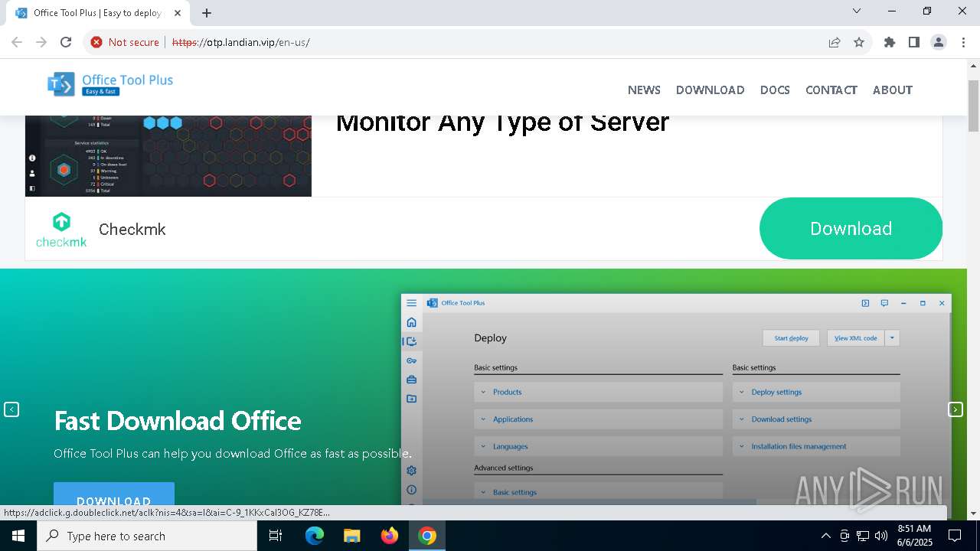Reload the current page
The image size is (980, 551).
[66, 42]
